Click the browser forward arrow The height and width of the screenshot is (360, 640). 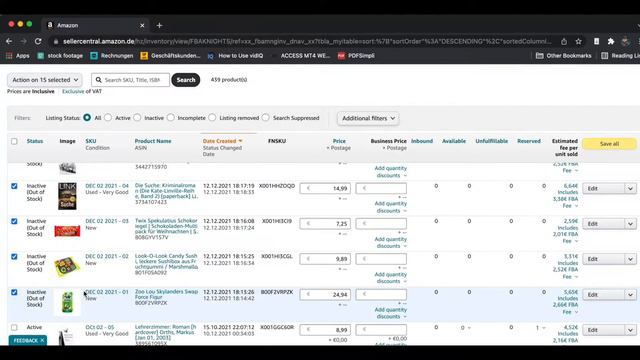pos(23,41)
